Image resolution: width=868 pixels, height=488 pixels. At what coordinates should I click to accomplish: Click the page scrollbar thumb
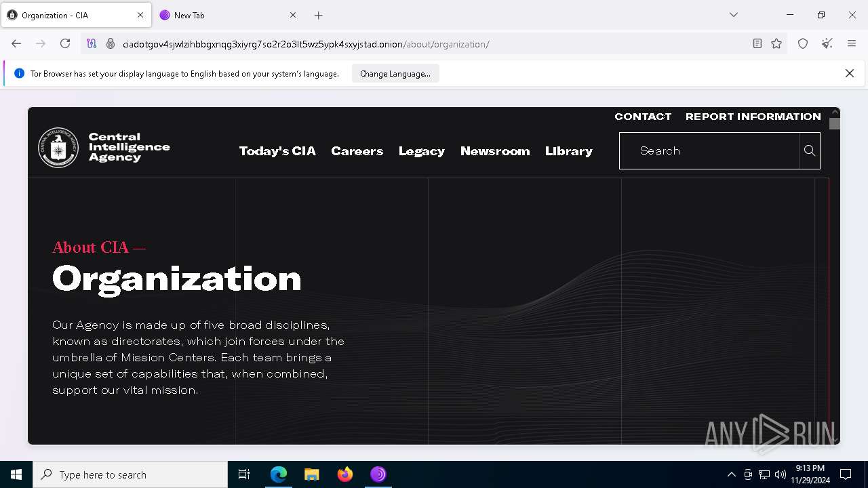835,123
